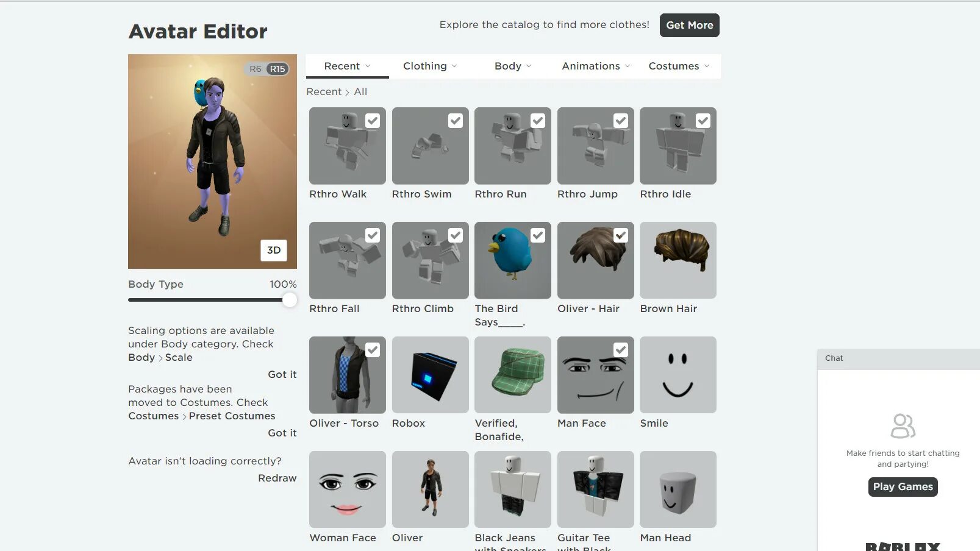Click the avatar preview image
Viewport: 980px width, 551px height.
pyautogui.click(x=212, y=162)
